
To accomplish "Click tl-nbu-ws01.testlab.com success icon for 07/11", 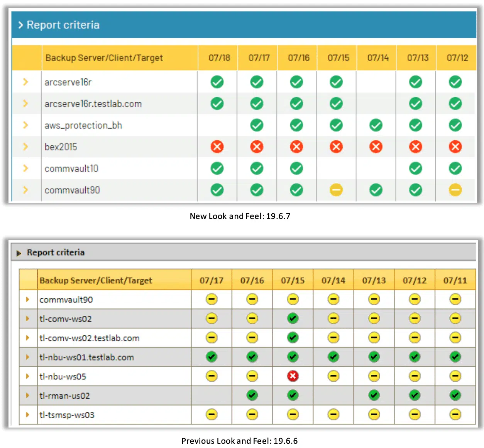I will (455, 357).
